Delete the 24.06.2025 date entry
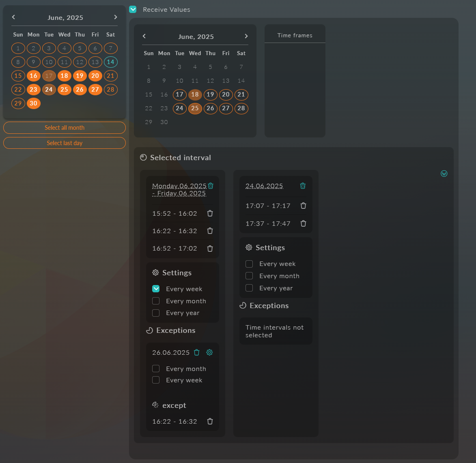 [x=302, y=186]
